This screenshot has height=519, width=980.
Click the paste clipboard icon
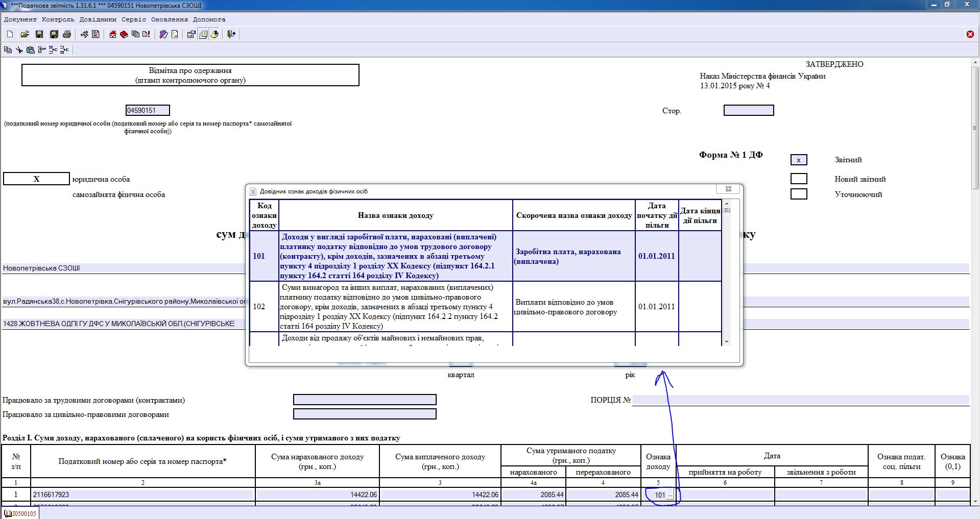(30, 50)
